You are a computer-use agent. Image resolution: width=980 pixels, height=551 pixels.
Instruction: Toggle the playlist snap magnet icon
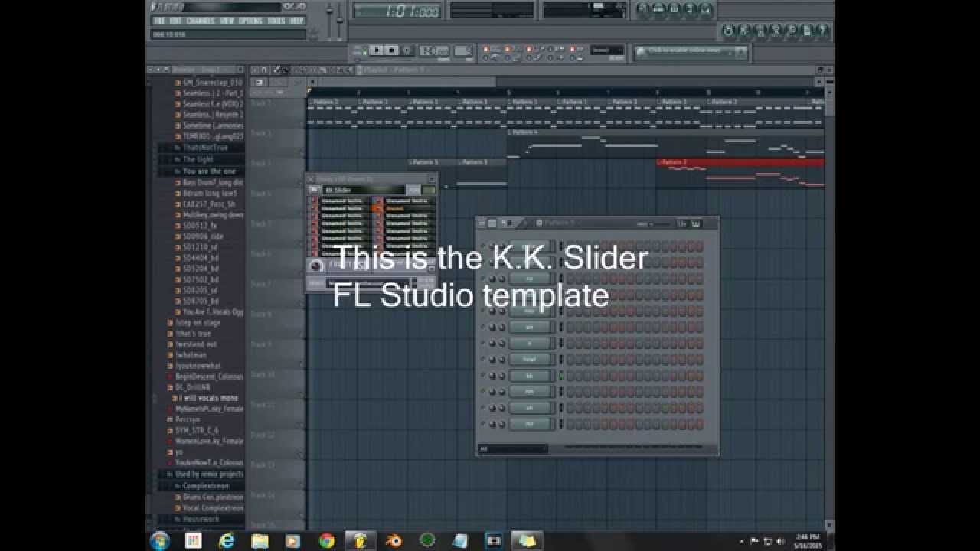point(265,70)
